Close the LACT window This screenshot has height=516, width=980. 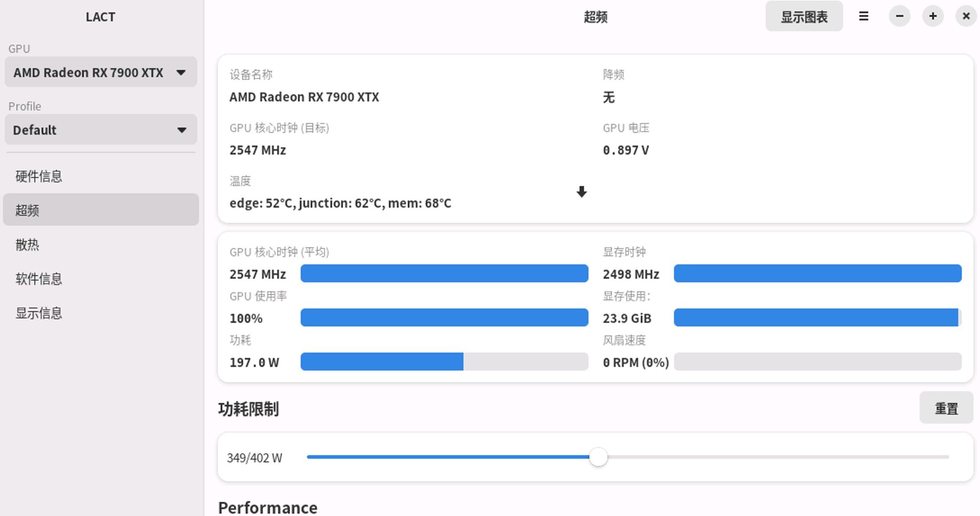(x=966, y=17)
